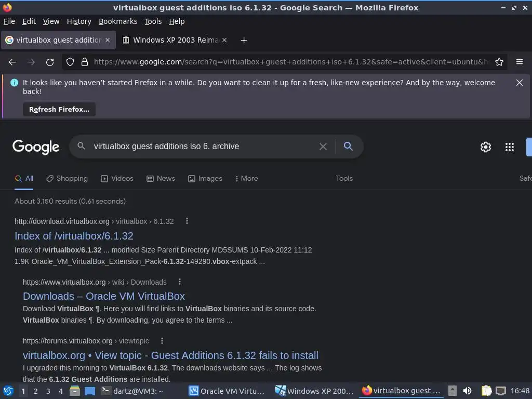The height and width of the screenshot is (399, 532).
Task: Open options for virtualbox.org wiki result
Action: 180,282
